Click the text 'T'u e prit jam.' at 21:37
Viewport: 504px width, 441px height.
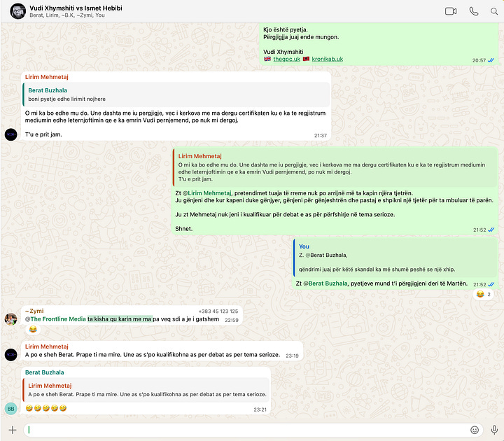[x=43, y=134]
